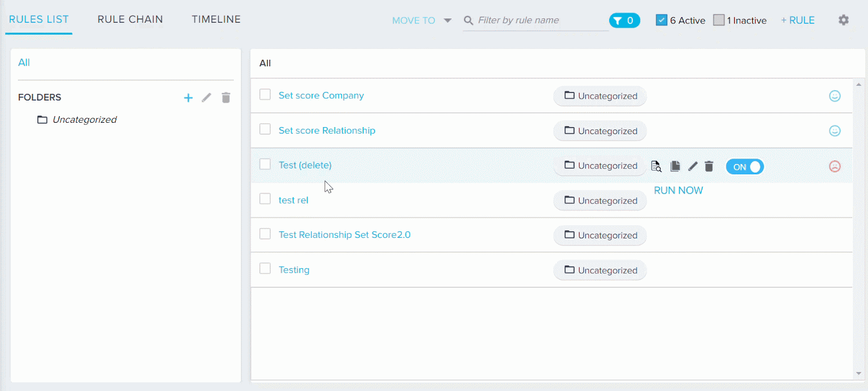868x391 pixels.
Task: Select the Set score Company checkbox
Action: pos(265,94)
